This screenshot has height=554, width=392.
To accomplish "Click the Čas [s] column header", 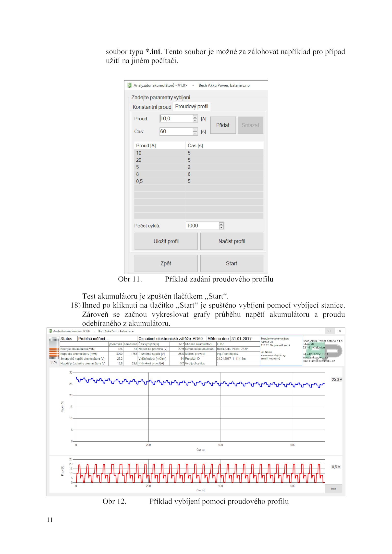I will 224,145.
